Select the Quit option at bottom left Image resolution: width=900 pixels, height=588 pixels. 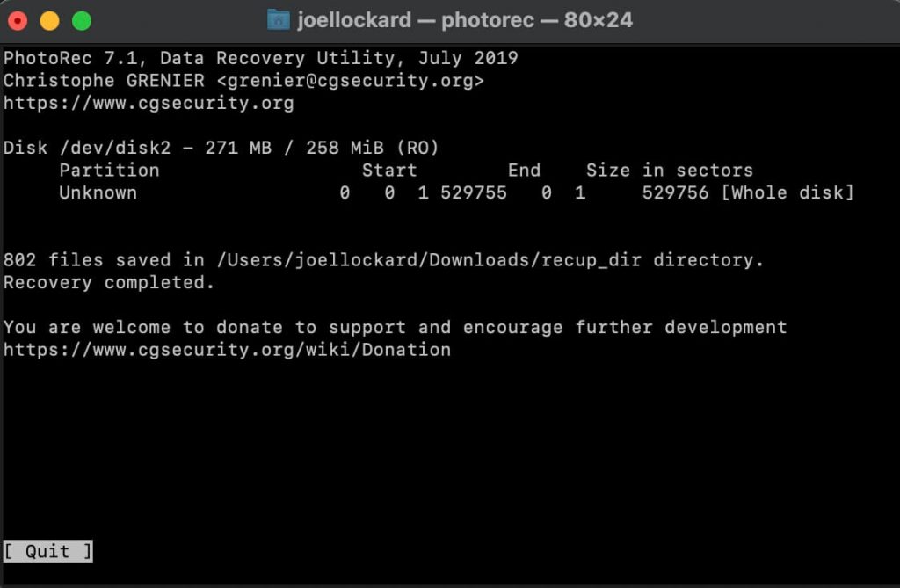click(x=47, y=551)
